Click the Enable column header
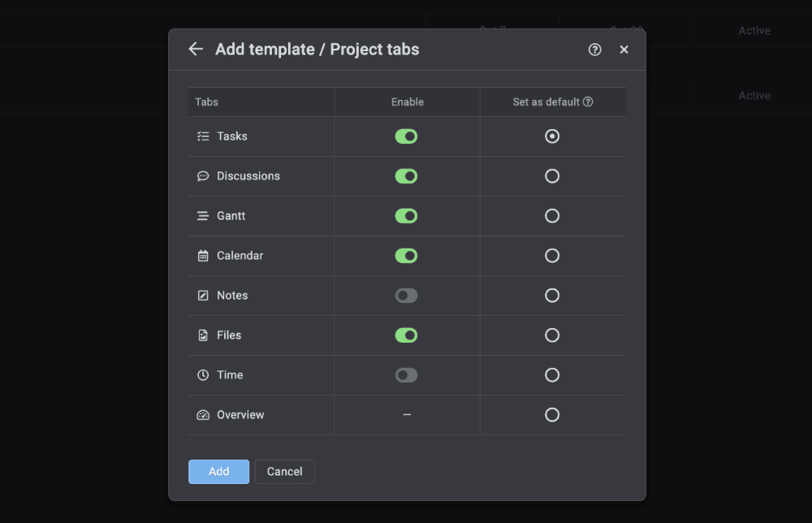 tap(407, 102)
